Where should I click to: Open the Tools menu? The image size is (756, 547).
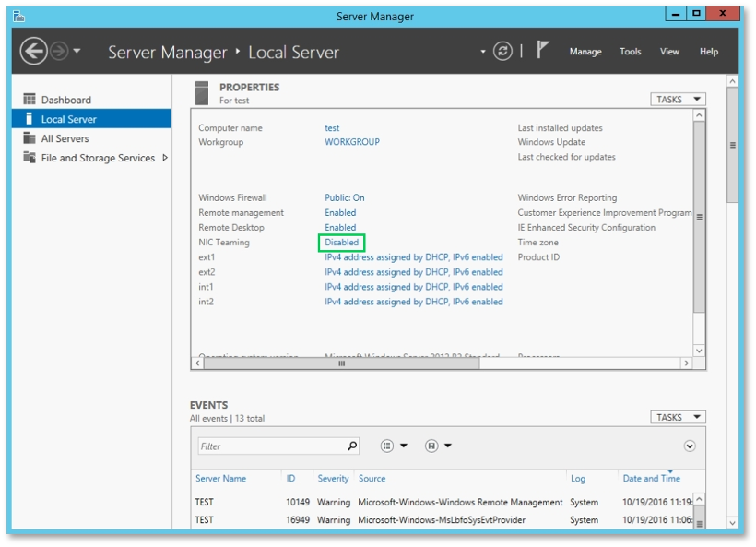click(631, 51)
